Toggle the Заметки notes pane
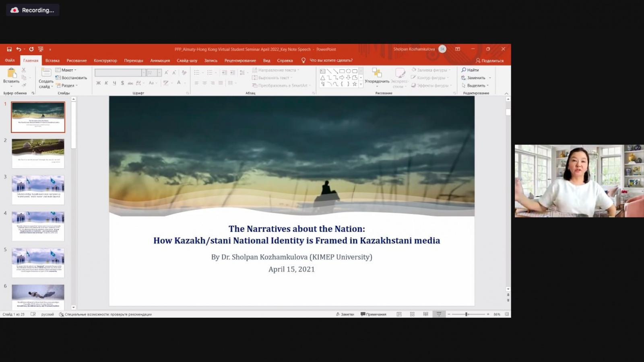The height and width of the screenshot is (362, 644). pos(345,314)
